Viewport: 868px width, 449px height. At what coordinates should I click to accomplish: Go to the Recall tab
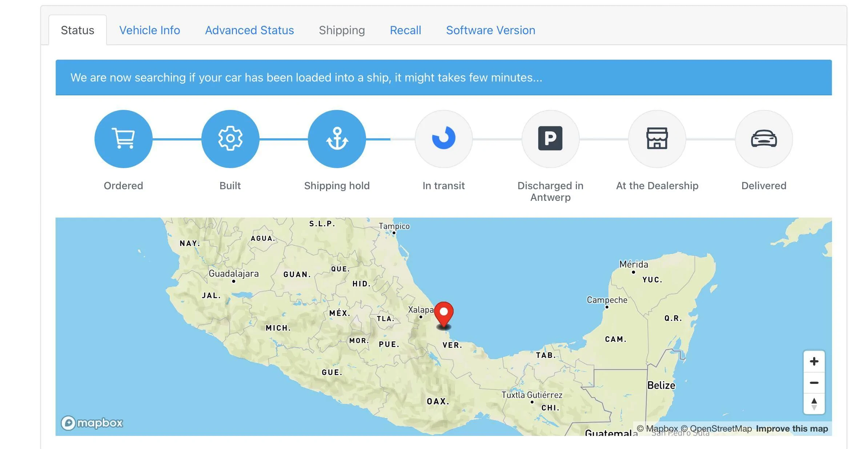click(405, 30)
